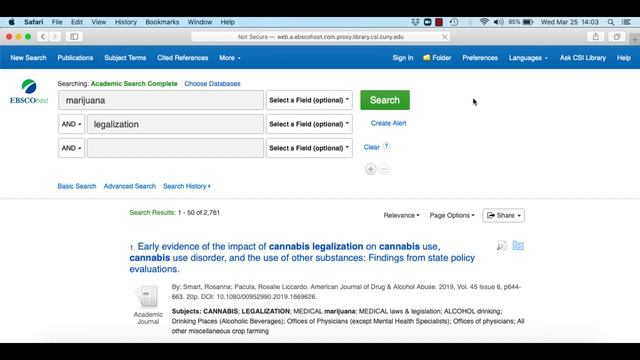The image size is (640, 360).
Task: Click the empty third search field
Action: (x=175, y=148)
